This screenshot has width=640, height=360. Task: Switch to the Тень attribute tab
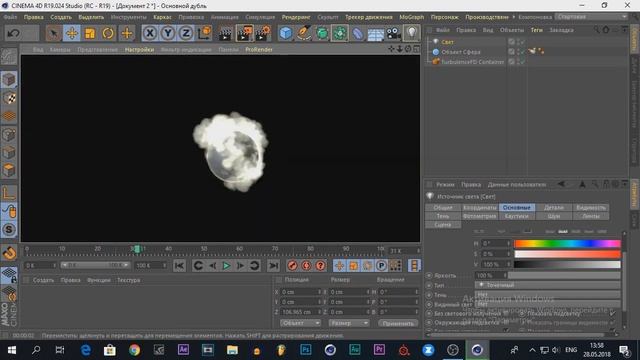point(443,216)
